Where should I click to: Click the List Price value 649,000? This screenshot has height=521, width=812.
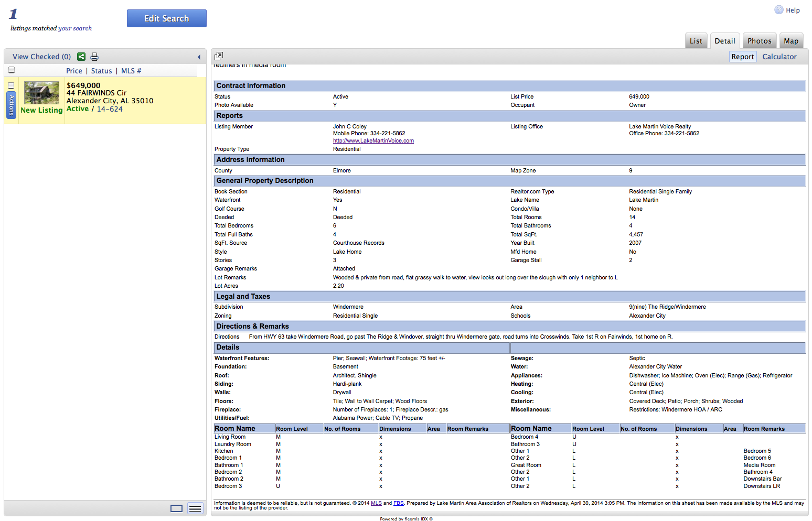(x=639, y=96)
